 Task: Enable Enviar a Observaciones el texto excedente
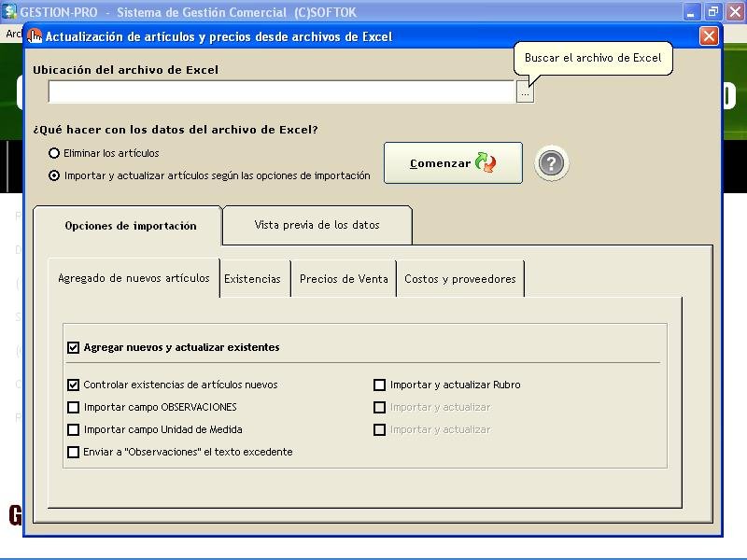pos(74,452)
